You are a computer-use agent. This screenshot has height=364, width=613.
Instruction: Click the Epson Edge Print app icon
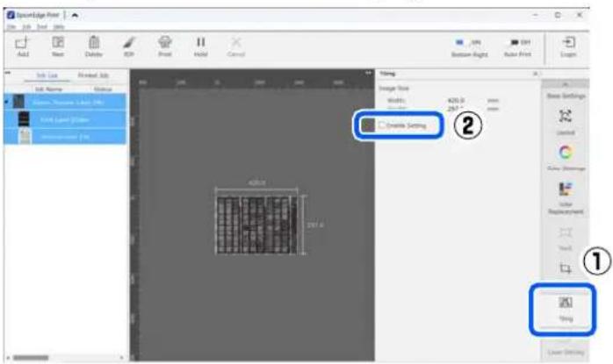click(11, 15)
